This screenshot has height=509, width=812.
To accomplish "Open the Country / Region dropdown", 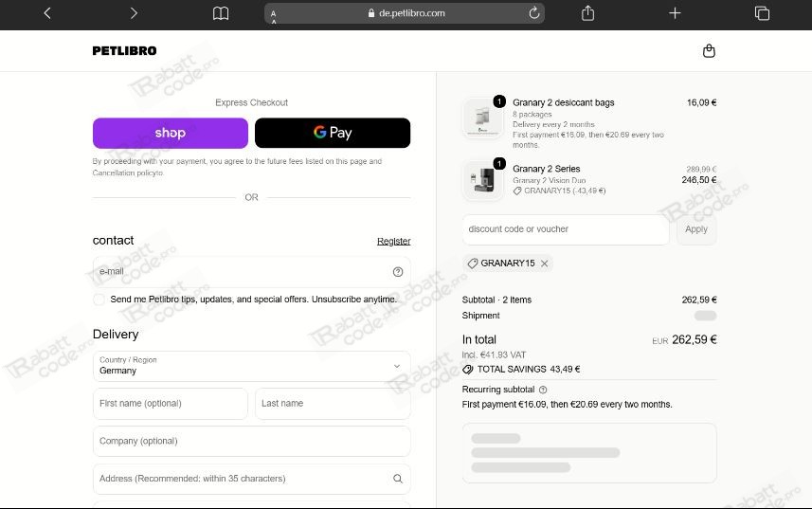I will pyautogui.click(x=252, y=366).
